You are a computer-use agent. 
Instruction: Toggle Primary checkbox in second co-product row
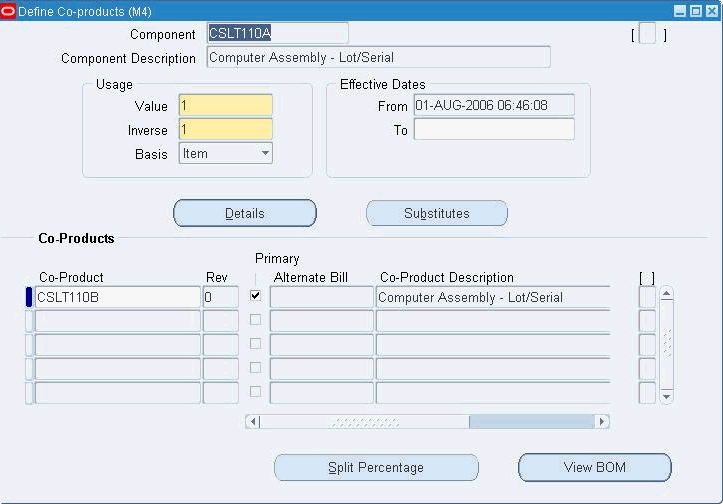(255, 320)
